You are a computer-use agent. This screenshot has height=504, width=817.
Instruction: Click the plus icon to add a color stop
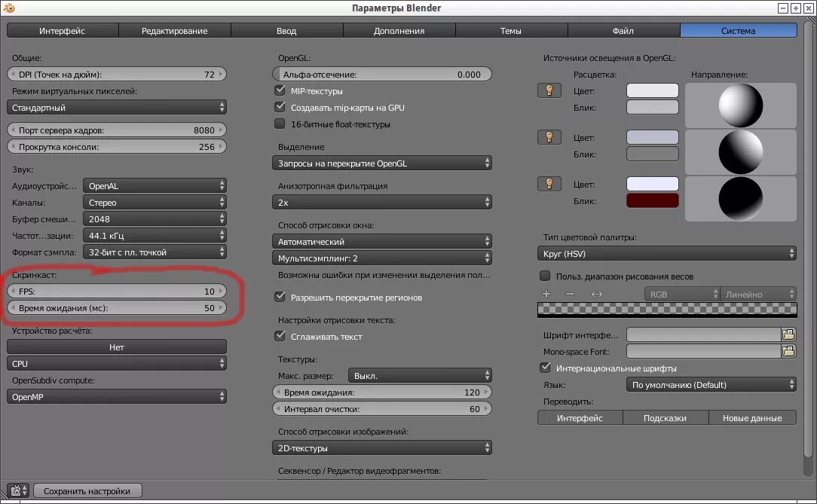[546, 294]
